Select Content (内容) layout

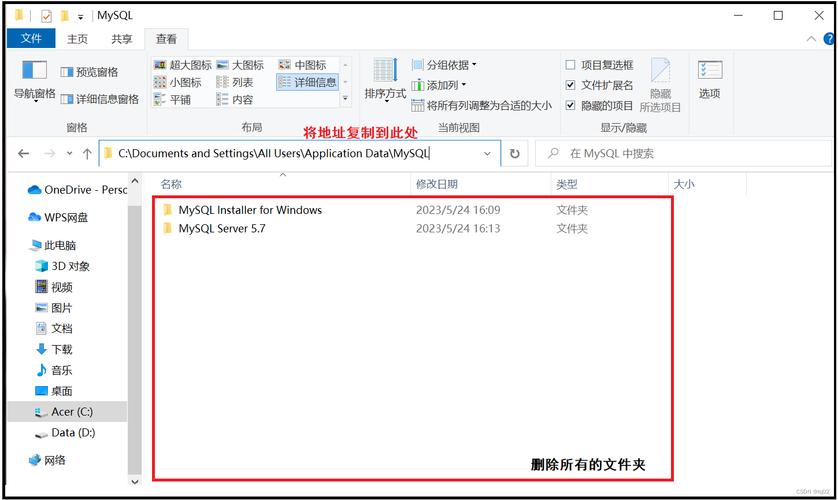(235, 99)
